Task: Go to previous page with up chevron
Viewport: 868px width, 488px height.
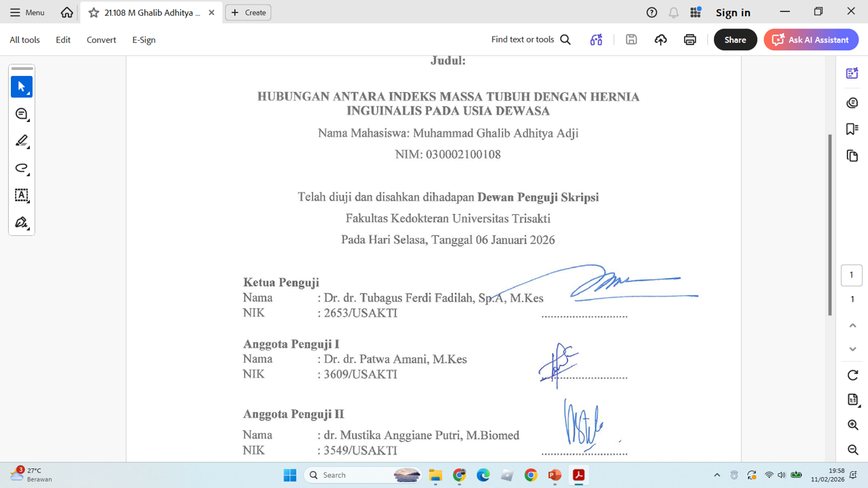Action: click(852, 325)
